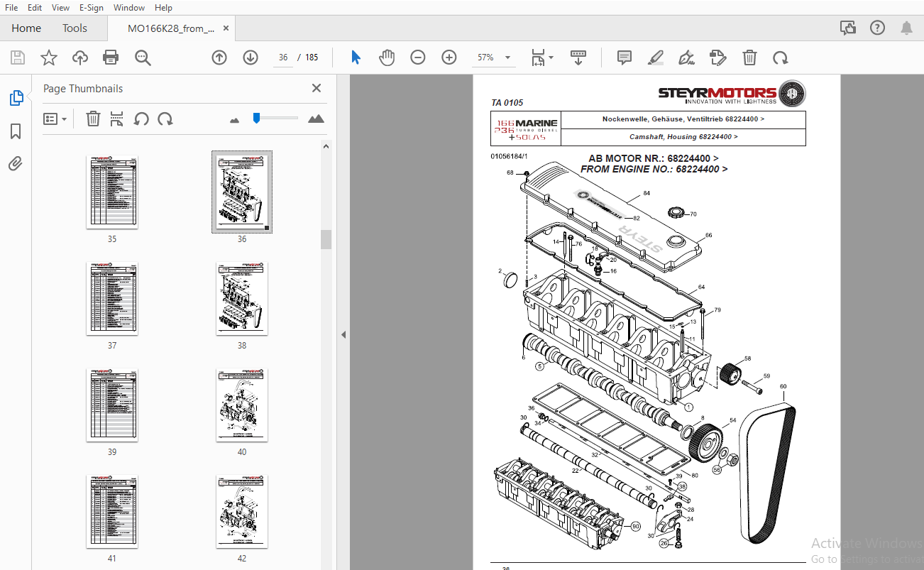Delete pages in thumbnails panel
Image resolution: width=924 pixels, height=570 pixels.
point(93,119)
